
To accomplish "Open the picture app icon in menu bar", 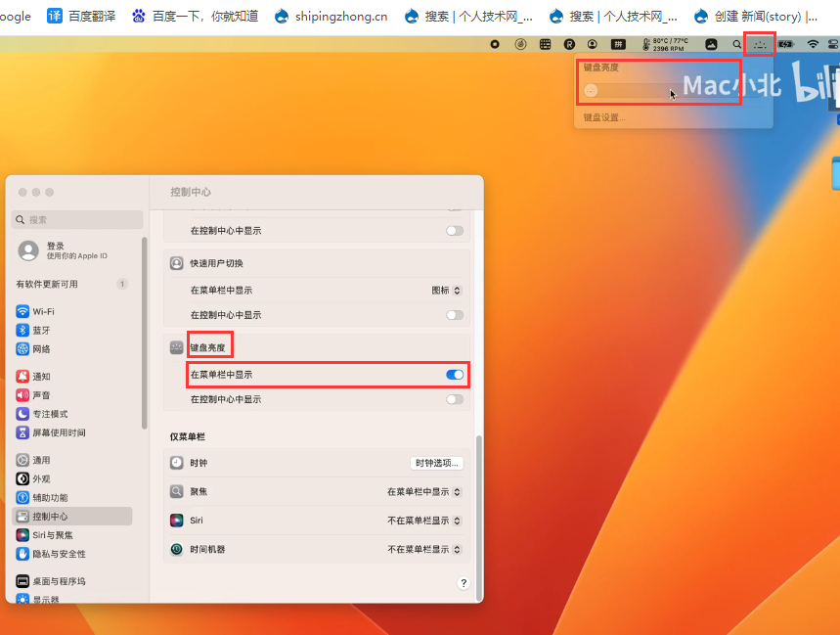I will point(711,44).
